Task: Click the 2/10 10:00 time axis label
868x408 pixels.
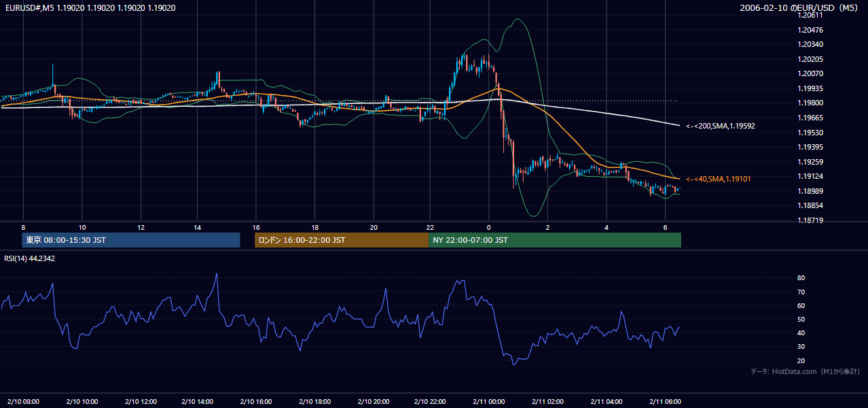Action: click(x=82, y=401)
